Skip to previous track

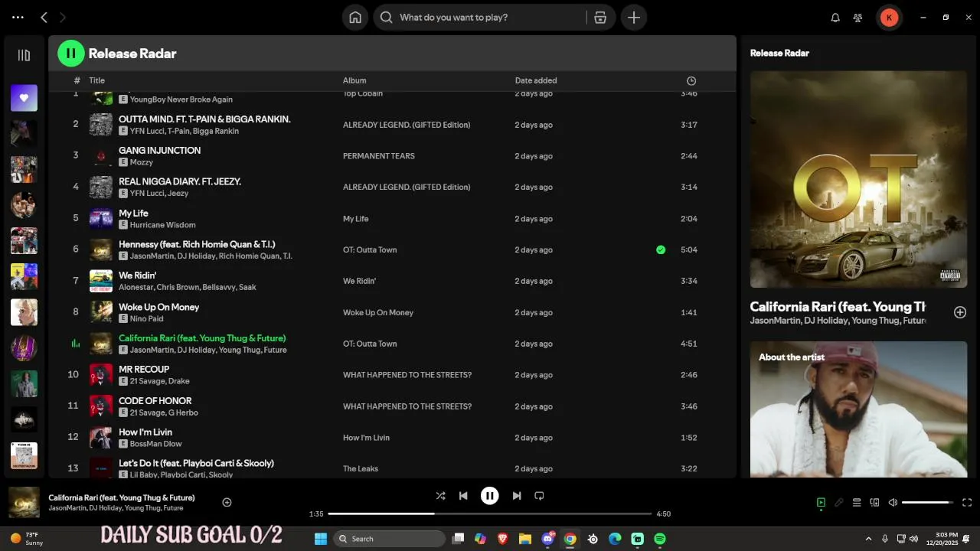click(463, 496)
